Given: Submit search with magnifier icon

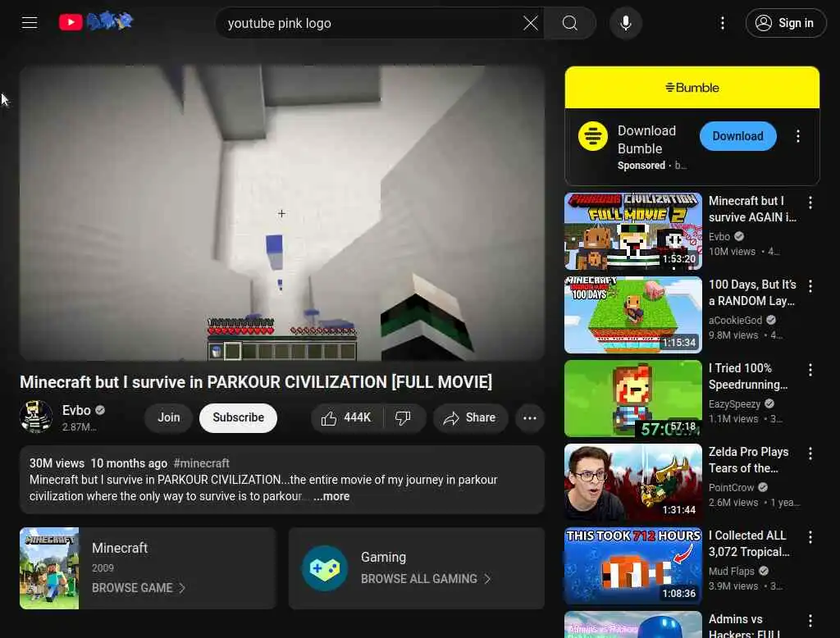Looking at the screenshot, I should (569, 23).
